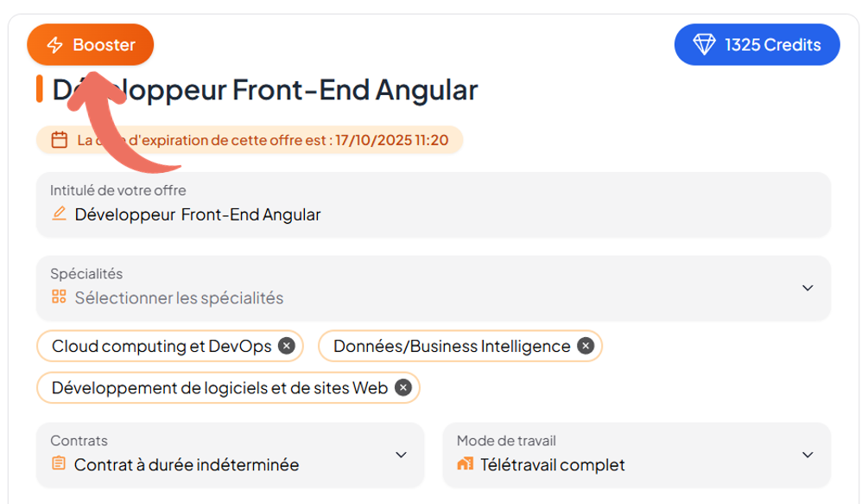
Task: Click the clipboard icon beside Contrat à durée indéterminée
Action: coord(59,464)
